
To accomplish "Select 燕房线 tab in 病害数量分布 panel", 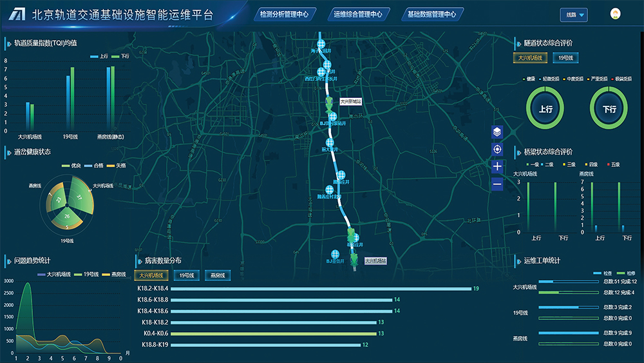I will click(219, 275).
